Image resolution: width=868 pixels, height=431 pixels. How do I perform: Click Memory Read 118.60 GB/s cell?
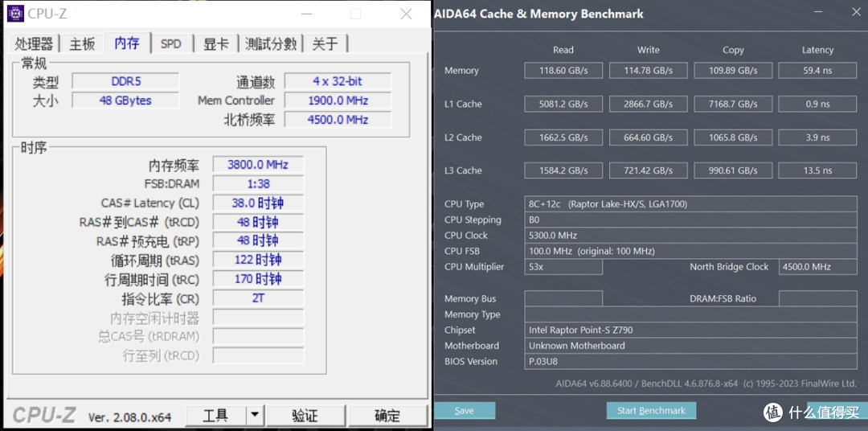(563, 70)
